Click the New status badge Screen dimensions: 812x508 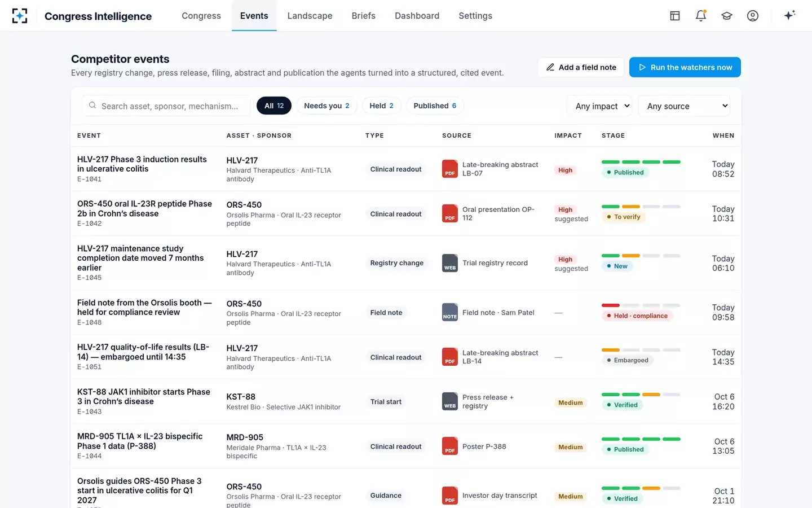(x=617, y=266)
